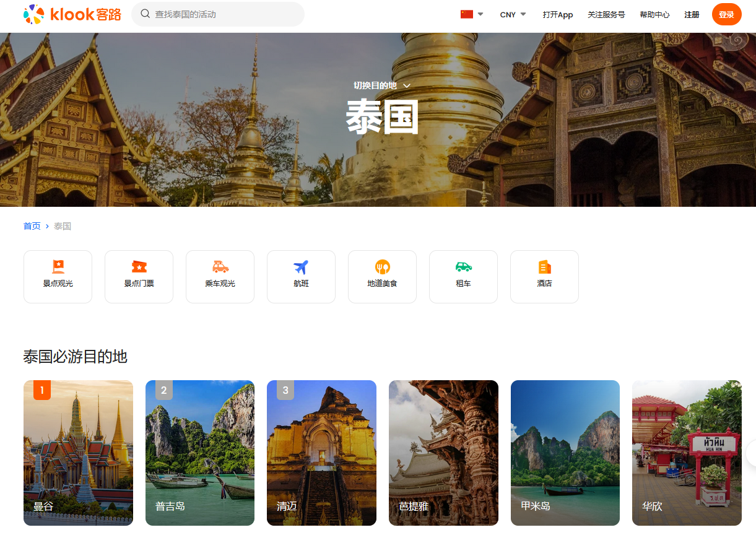This screenshot has height=535, width=756.
Task: Expand 切换目的地 destination switcher
Action: point(382,85)
